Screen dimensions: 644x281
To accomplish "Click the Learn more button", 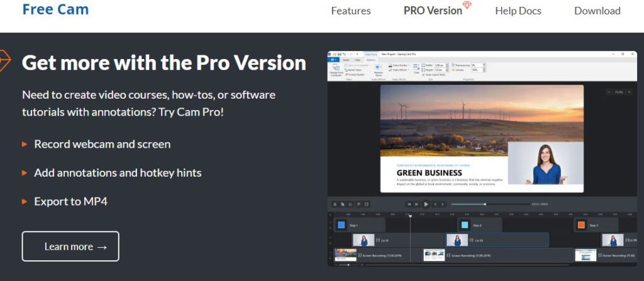I will (x=70, y=246).
